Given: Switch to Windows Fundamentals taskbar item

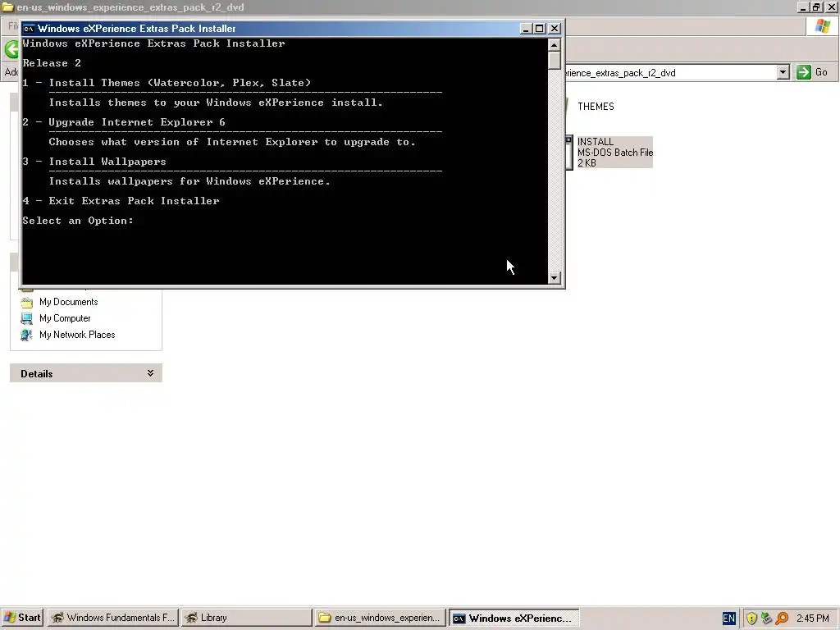Looking at the screenshot, I should pyautogui.click(x=113, y=618).
